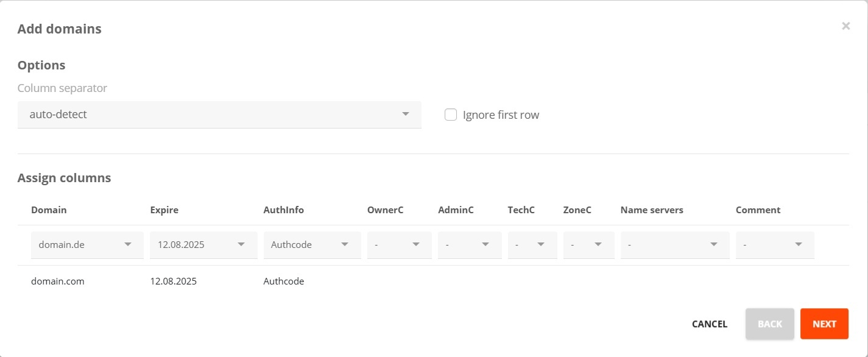Enable the Ignore first row checkbox
This screenshot has width=868, height=357.
click(451, 115)
